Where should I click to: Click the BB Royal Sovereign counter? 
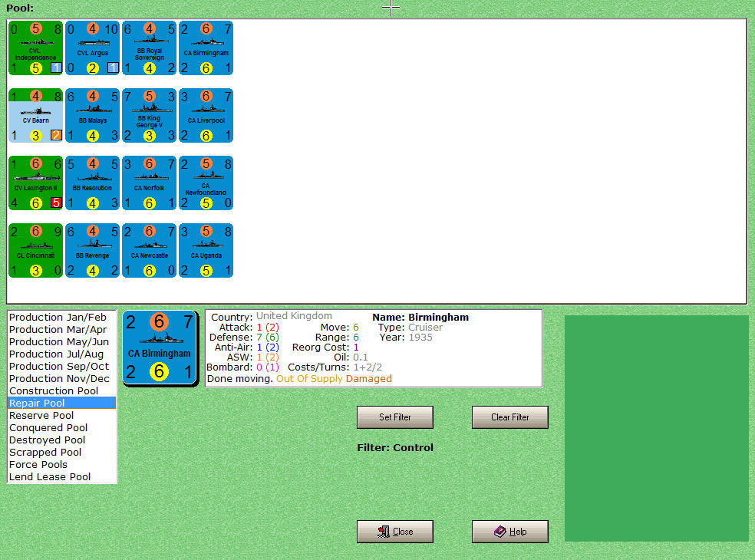(149, 48)
